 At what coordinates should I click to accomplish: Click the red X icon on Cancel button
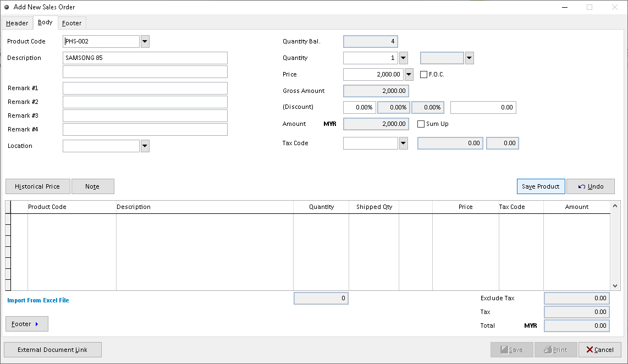point(591,350)
